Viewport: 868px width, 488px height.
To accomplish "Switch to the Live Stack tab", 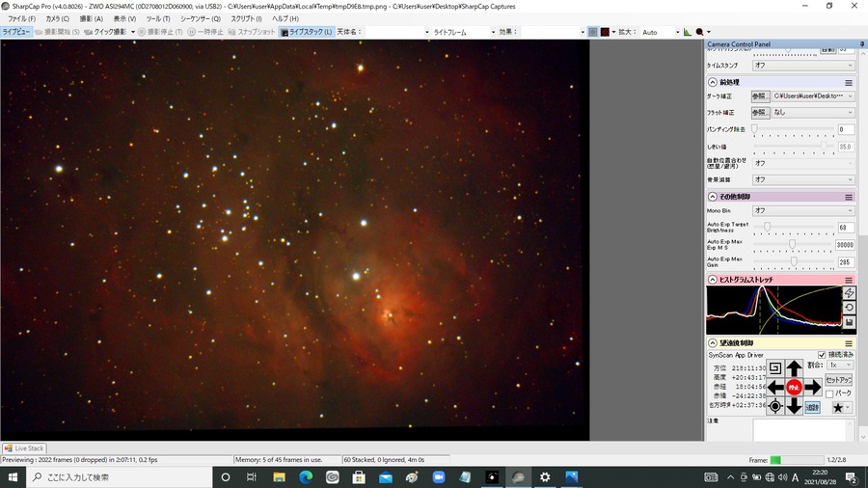I will coord(24,448).
